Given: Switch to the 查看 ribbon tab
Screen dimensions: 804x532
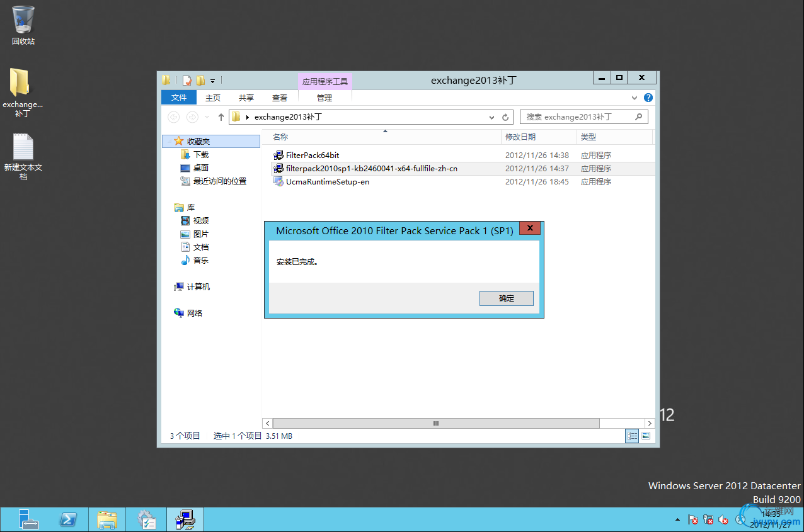Looking at the screenshot, I should 280,98.
